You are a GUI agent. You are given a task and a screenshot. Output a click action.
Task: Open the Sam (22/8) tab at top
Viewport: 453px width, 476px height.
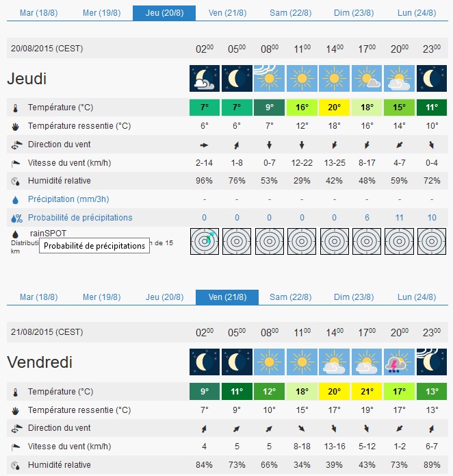point(288,13)
